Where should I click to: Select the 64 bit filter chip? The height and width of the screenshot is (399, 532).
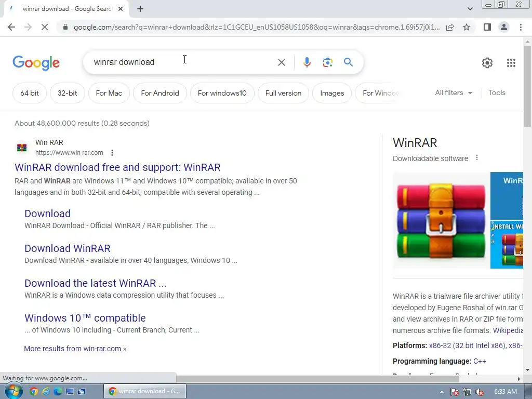(30, 93)
